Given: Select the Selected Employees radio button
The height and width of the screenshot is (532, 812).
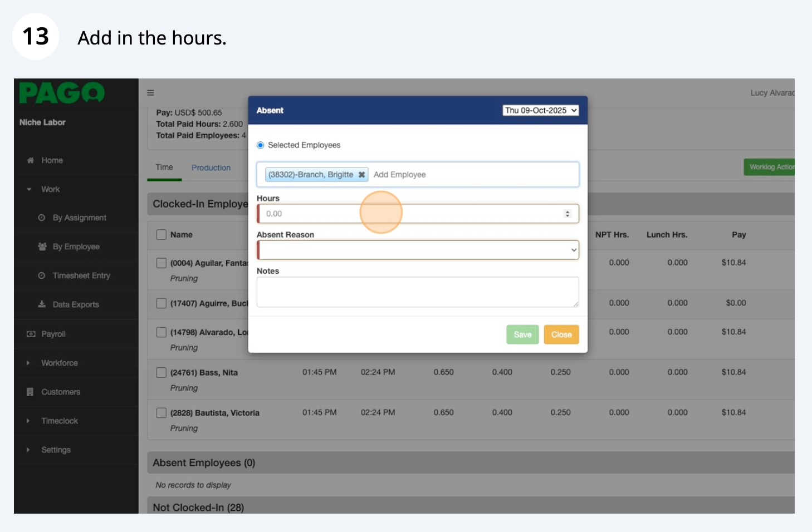Looking at the screenshot, I should pos(260,145).
